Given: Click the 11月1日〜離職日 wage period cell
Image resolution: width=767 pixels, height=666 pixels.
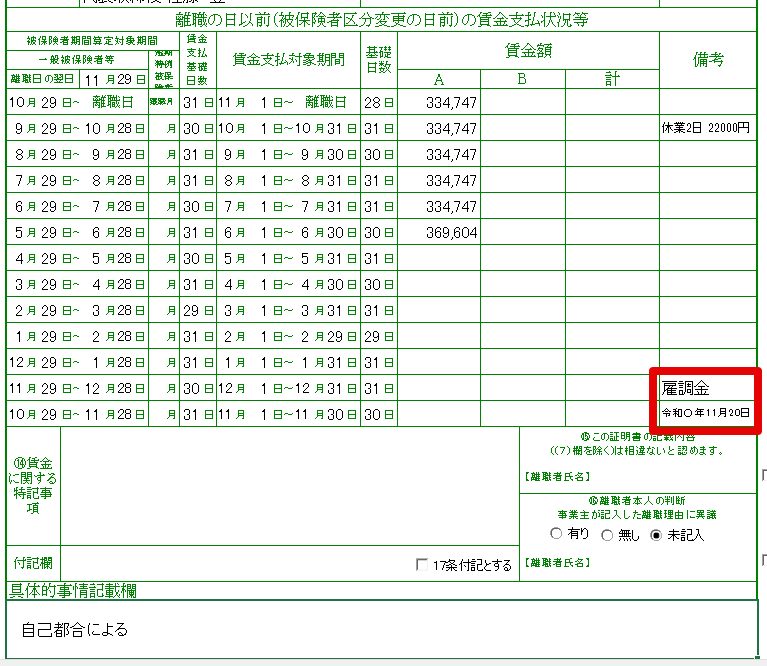Looking at the screenshot, I should [x=288, y=102].
